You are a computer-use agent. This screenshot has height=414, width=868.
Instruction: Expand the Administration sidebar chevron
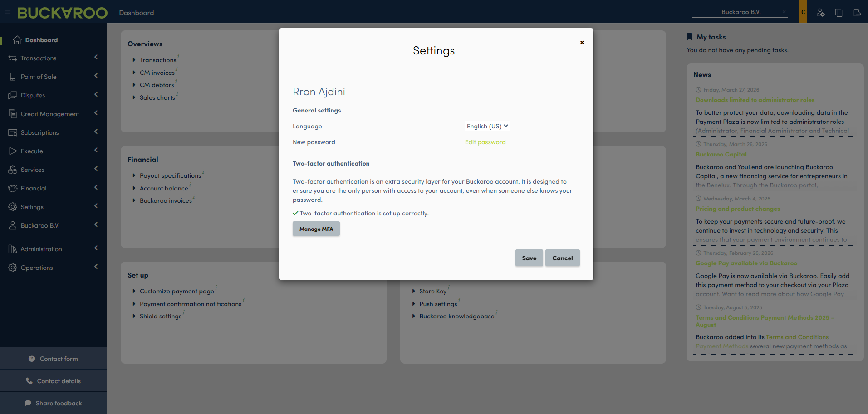96,248
